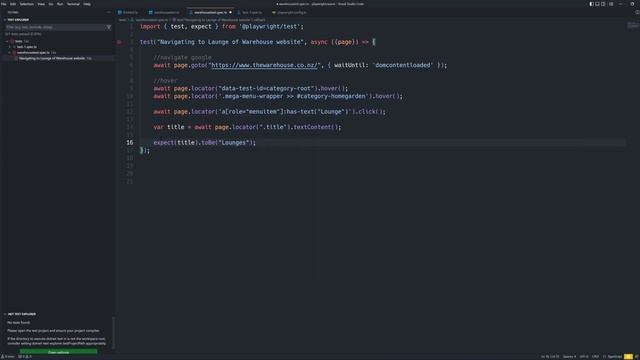Image resolution: width=640 pixels, height=360 pixels.
Task: Open the Run menu
Action: tap(60, 4)
